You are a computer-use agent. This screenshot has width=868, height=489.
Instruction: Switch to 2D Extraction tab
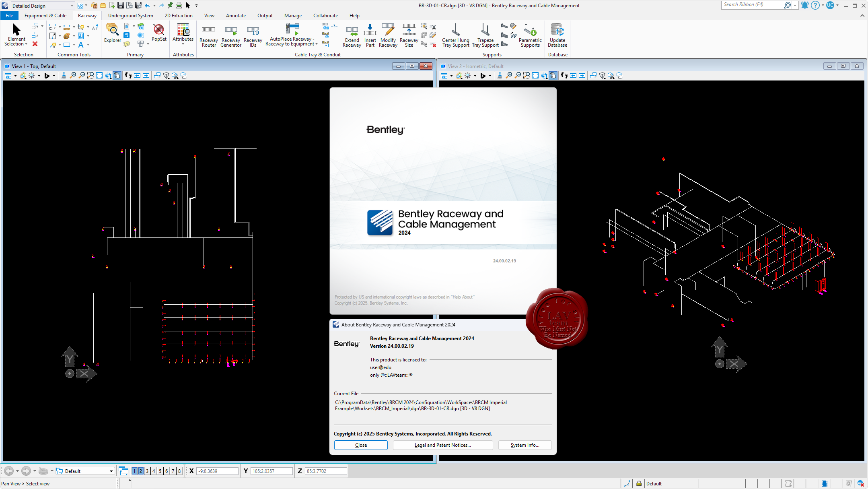pyautogui.click(x=179, y=16)
